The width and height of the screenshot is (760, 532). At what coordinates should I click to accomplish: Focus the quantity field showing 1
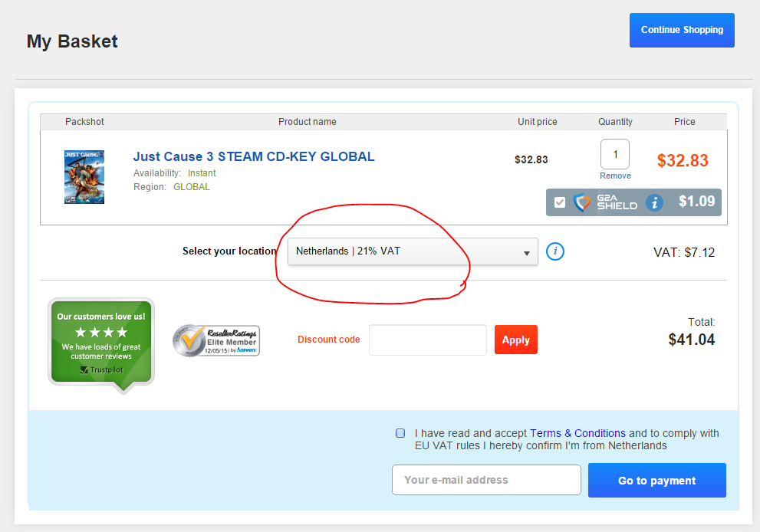pos(615,154)
